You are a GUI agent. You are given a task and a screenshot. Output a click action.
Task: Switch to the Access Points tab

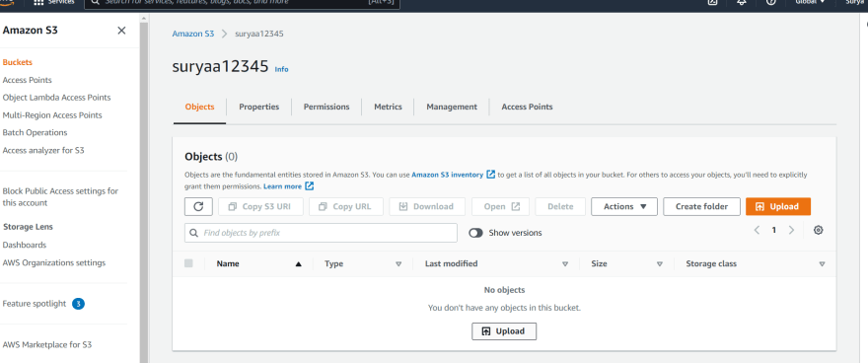coord(527,107)
